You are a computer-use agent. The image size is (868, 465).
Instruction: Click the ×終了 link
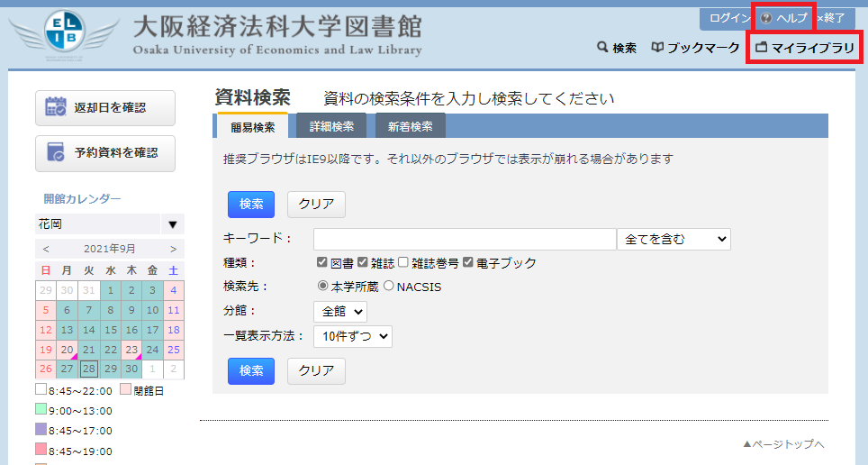pyautogui.click(x=831, y=18)
